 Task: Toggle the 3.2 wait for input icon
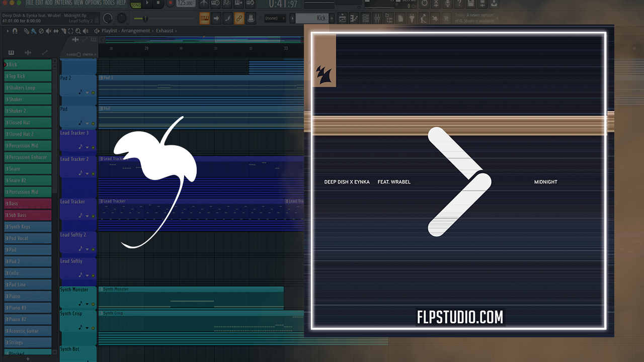(x=227, y=3)
